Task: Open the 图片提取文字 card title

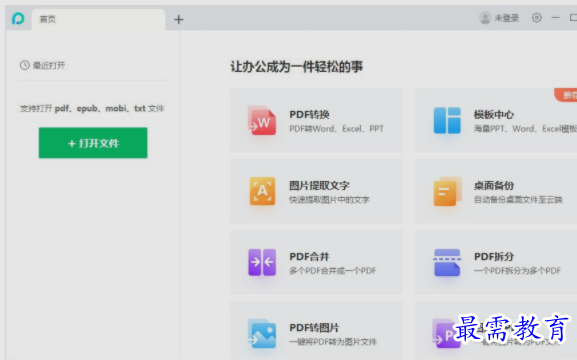Action: click(x=319, y=186)
